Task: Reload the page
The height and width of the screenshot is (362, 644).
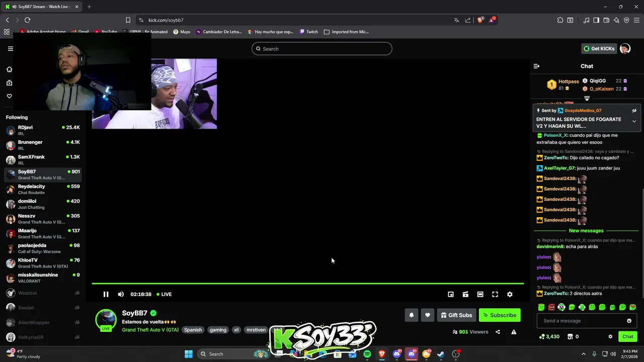Action: coord(27,20)
